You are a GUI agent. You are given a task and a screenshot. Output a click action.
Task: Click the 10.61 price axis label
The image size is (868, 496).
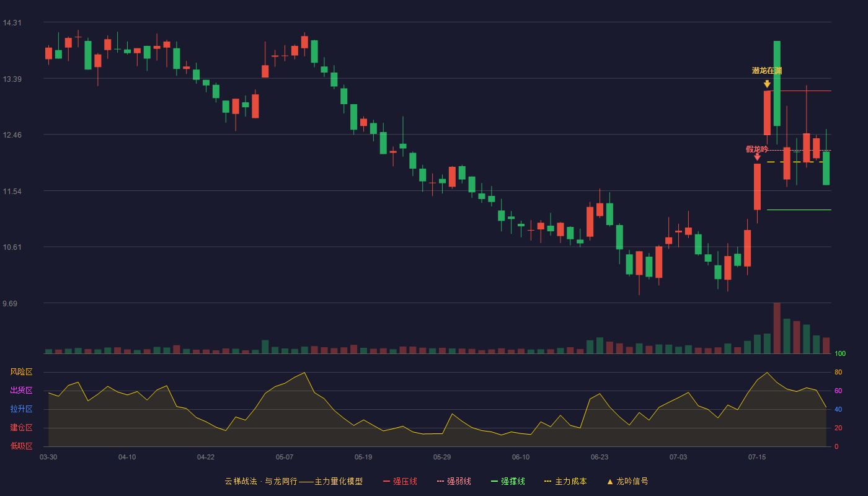12,247
